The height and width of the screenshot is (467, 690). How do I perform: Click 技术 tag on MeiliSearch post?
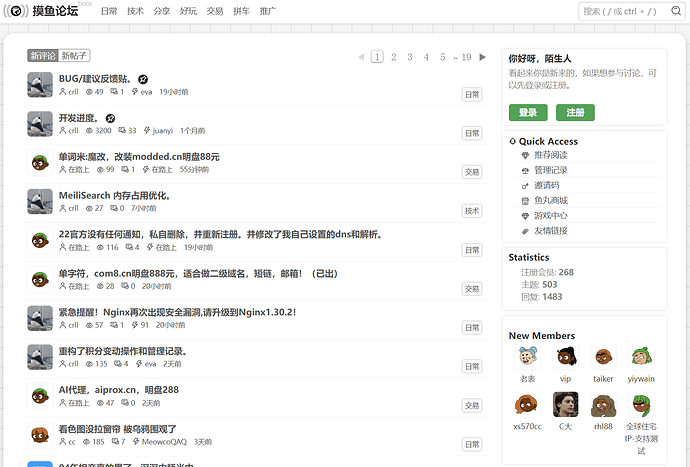click(472, 211)
